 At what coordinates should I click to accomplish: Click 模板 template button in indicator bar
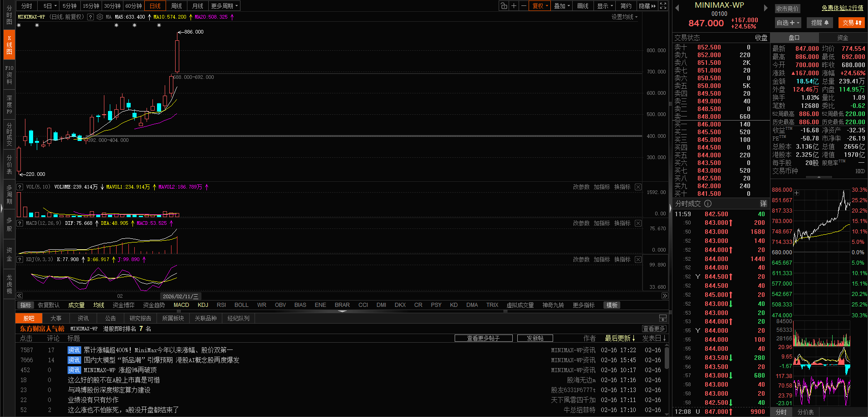click(612, 305)
